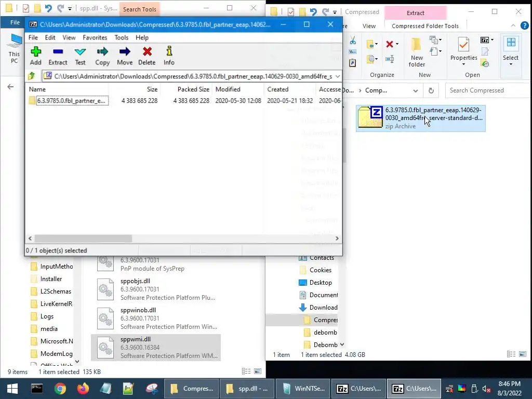Image resolution: width=532 pixels, height=399 pixels.
Task: Click the muted volume tray icon
Action: click(x=486, y=389)
